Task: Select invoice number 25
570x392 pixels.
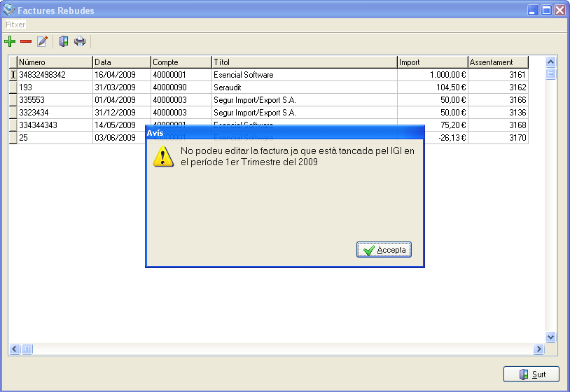Action: (x=55, y=138)
